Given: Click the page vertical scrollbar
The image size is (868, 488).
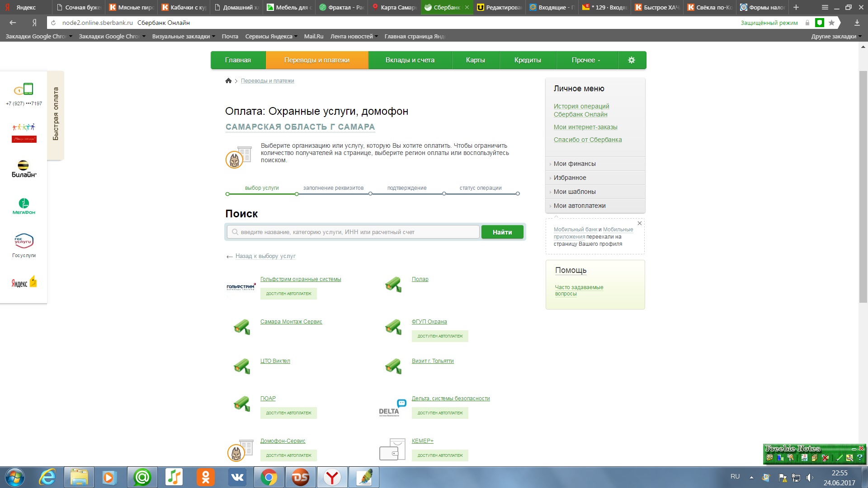Looking at the screenshot, I should [x=863, y=186].
